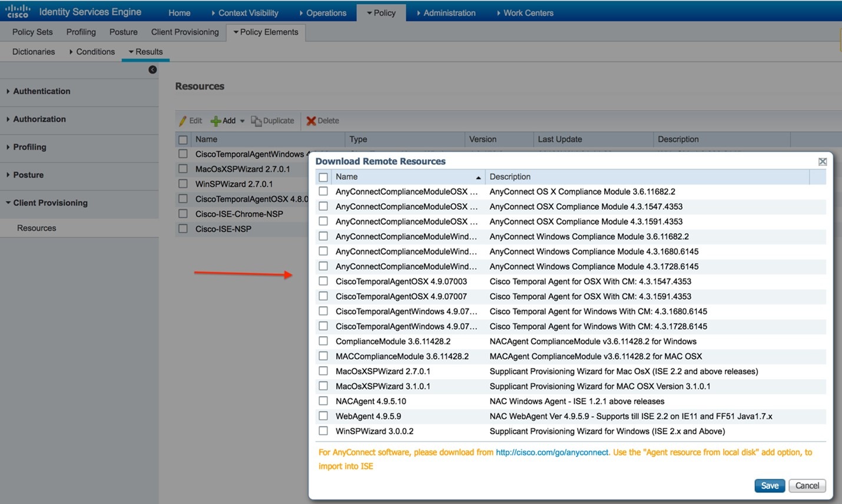Open the Home menu

[180, 13]
